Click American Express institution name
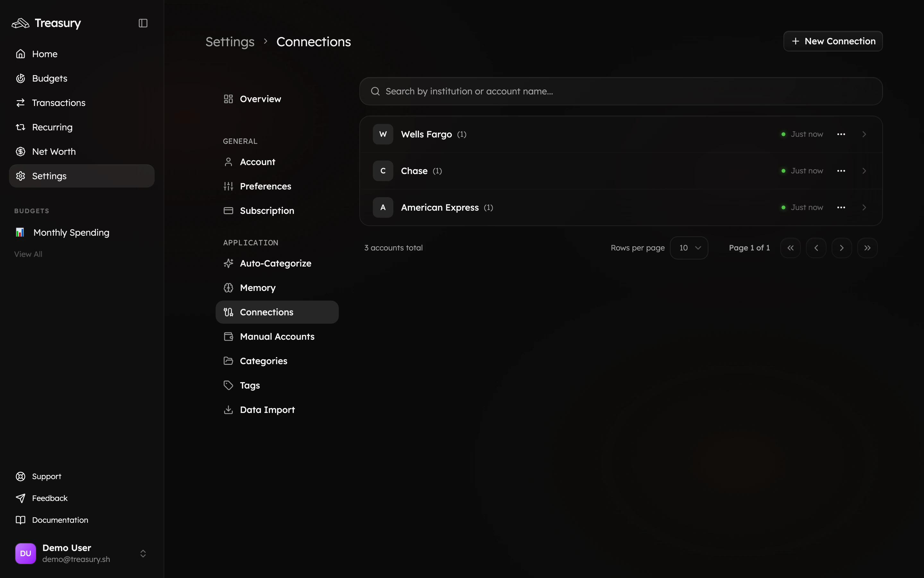This screenshot has width=924, height=578. [440, 207]
